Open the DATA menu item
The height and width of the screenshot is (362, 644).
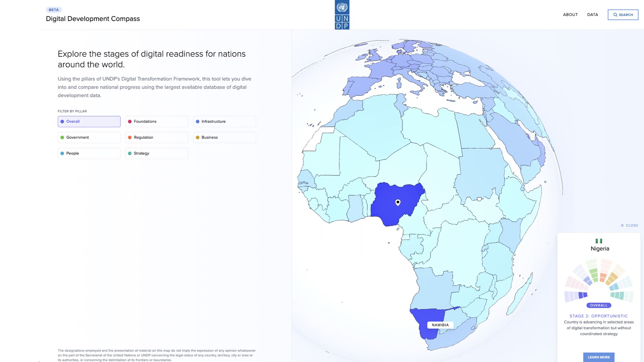pyautogui.click(x=593, y=15)
